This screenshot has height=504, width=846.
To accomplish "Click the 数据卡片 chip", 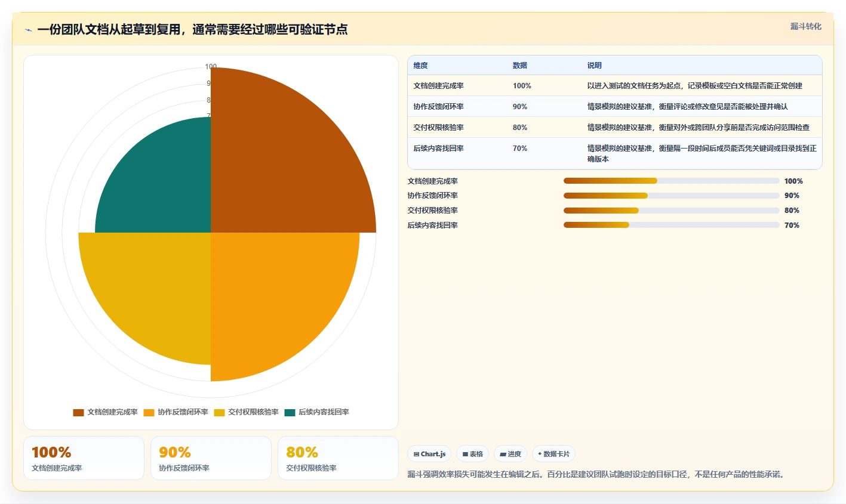I will coord(553,454).
